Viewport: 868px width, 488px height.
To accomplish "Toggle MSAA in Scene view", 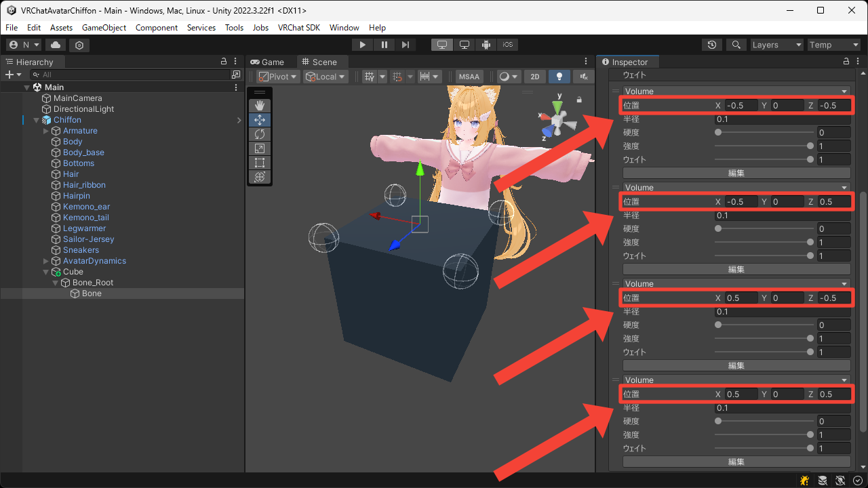I will pyautogui.click(x=469, y=77).
